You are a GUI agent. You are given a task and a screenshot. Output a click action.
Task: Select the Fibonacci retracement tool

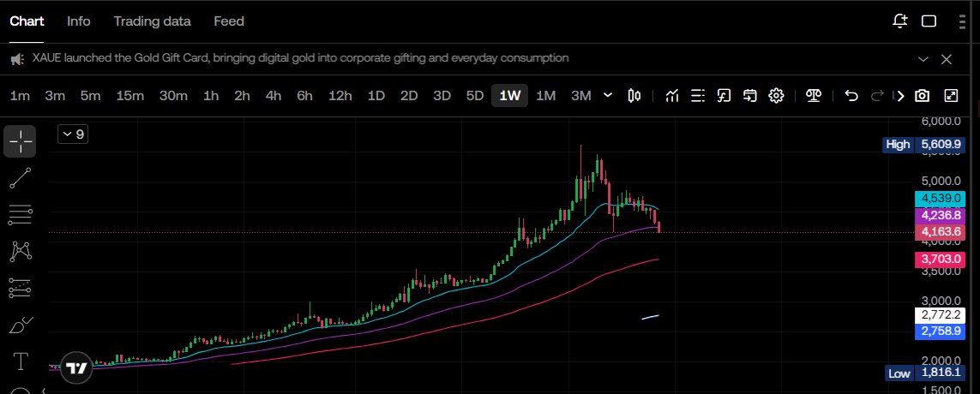(x=20, y=288)
